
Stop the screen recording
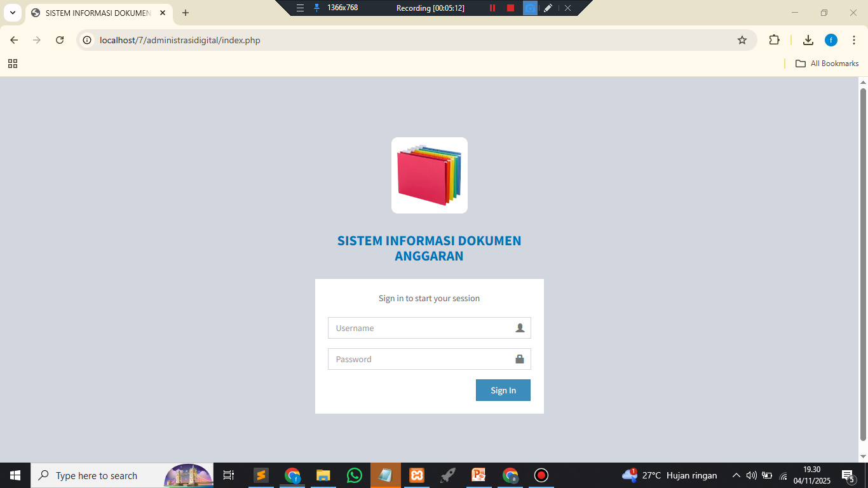(x=510, y=8)
